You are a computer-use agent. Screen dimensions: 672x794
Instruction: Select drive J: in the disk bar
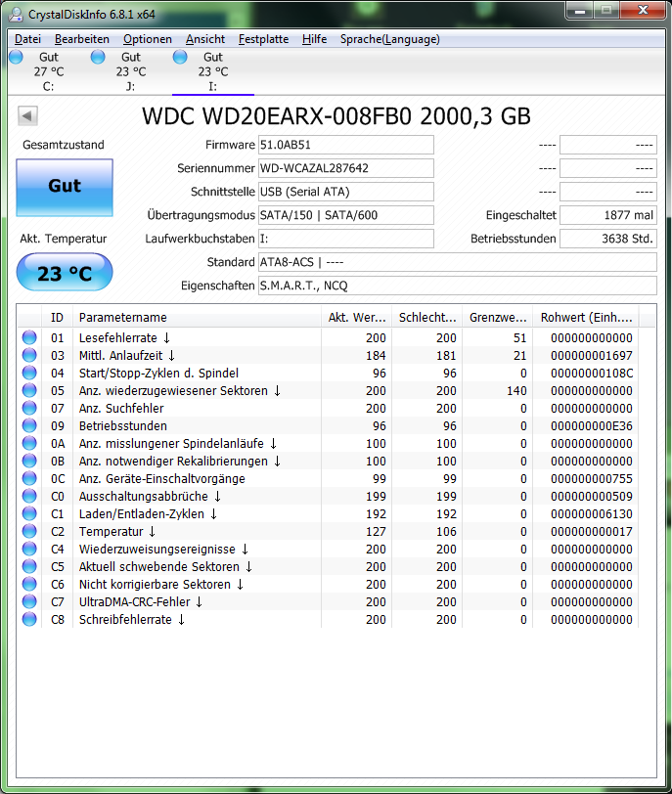(x=131, y=71)
